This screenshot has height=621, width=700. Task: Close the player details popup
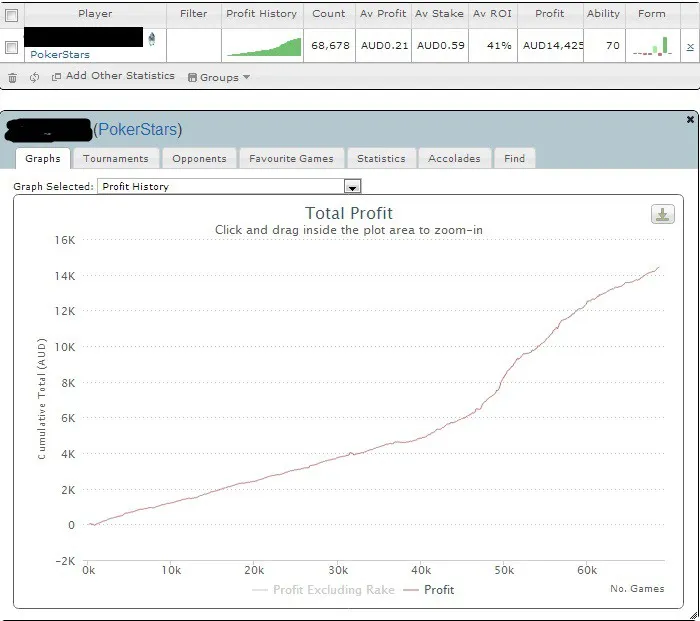[x=690, y=119]
